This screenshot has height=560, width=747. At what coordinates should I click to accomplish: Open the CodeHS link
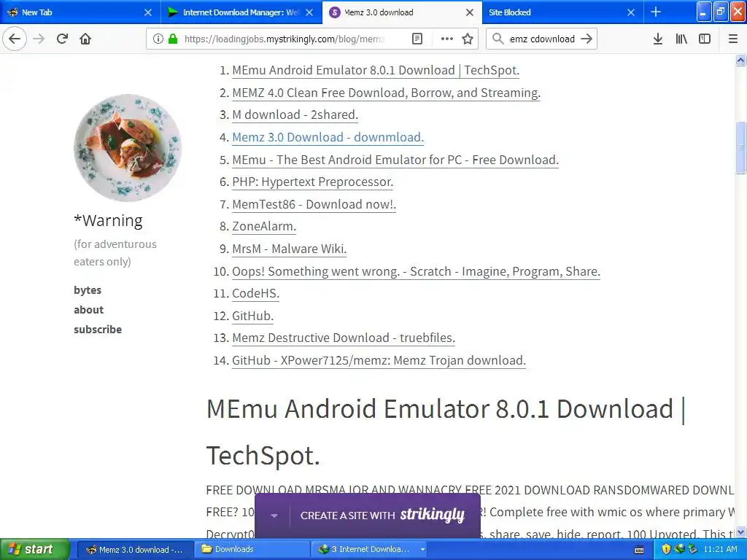click(x=255, y=293)
